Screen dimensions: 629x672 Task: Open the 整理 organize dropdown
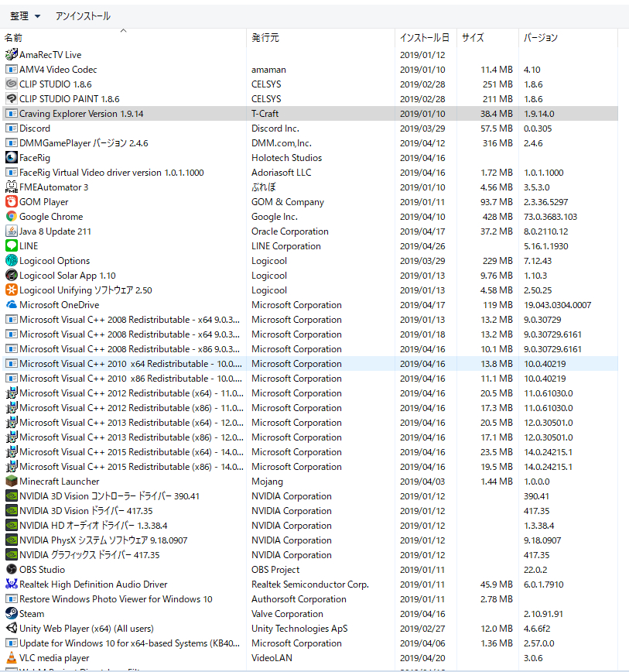(x=25, y=16)
